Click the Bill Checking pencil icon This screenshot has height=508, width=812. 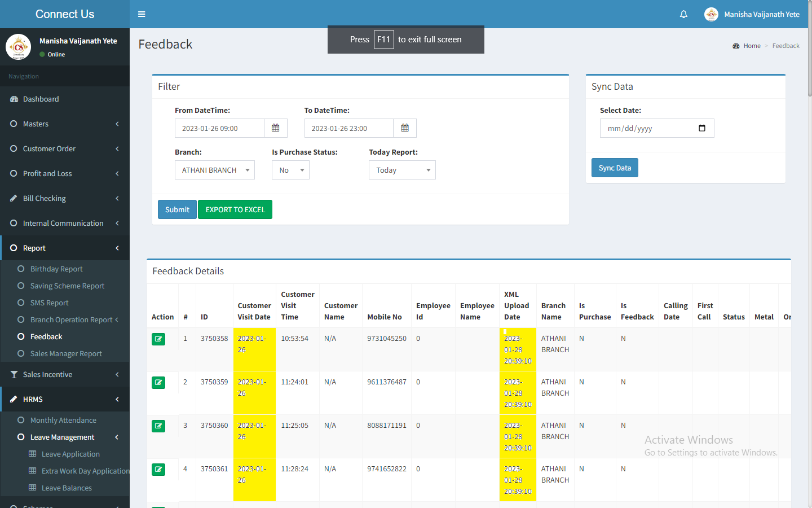[x=14, y=198]
